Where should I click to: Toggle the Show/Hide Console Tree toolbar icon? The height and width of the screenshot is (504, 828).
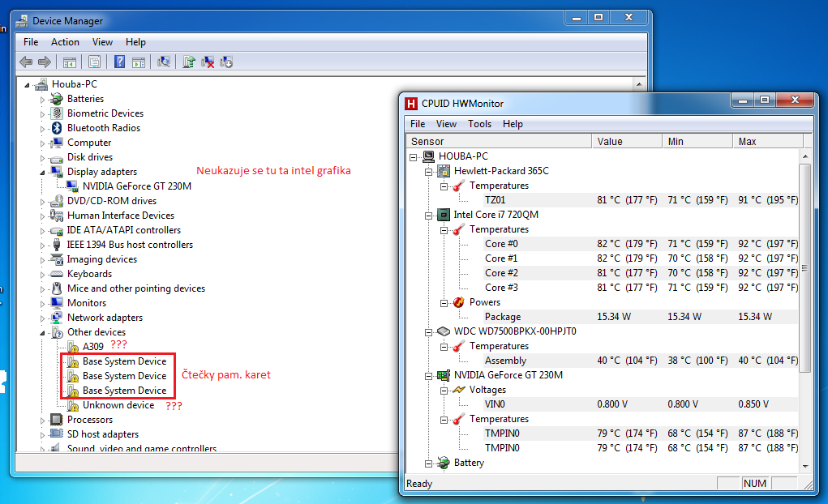coord(70,62)
